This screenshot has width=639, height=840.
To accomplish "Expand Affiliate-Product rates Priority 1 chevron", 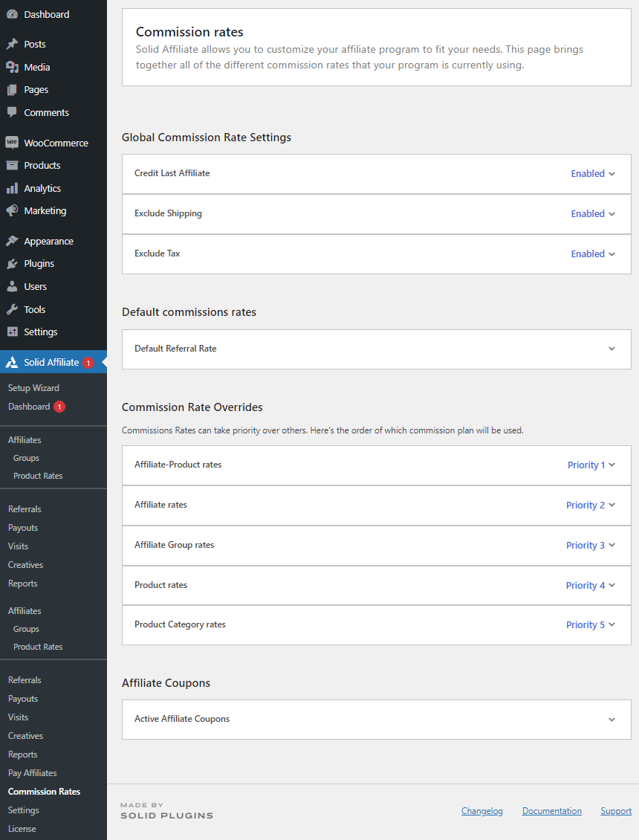I will [612, 465].
